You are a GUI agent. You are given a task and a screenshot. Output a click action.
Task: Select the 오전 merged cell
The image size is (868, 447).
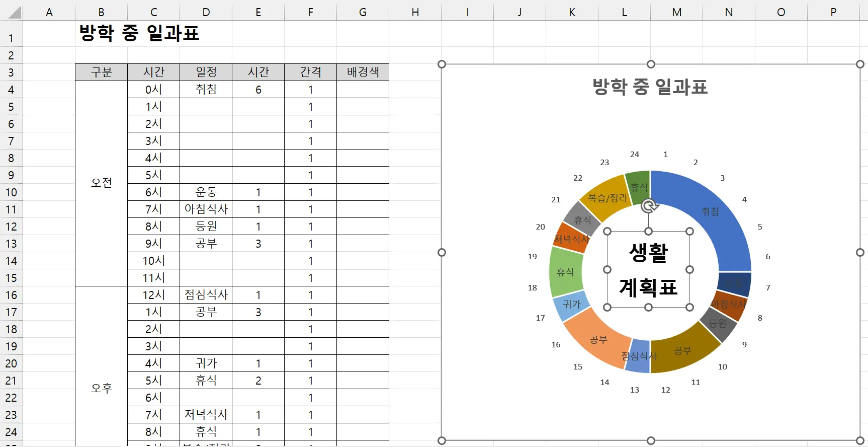point(101,183)
